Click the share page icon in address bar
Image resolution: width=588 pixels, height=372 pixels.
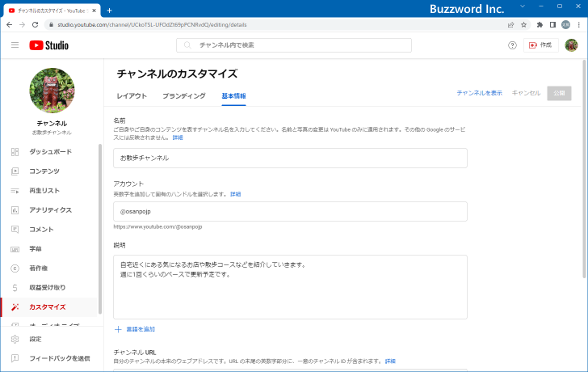pos(510,25)
